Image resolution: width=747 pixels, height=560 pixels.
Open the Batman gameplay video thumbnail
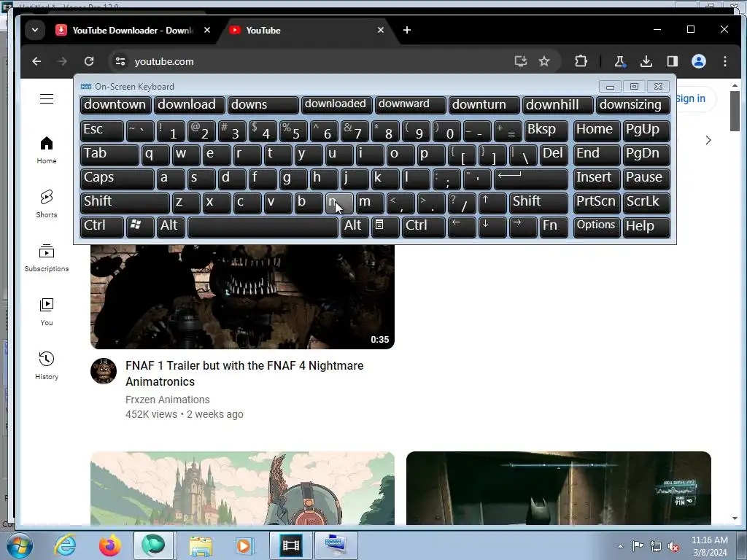(x=559, y=488)
